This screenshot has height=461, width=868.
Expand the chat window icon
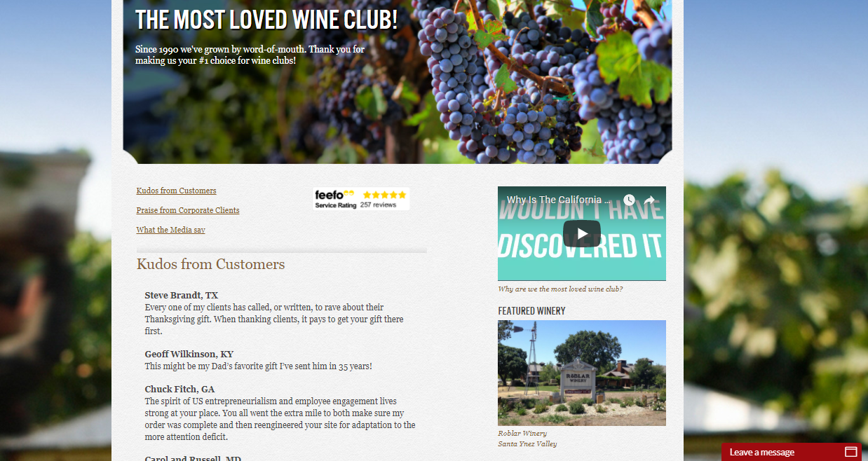tap(850, 452)
